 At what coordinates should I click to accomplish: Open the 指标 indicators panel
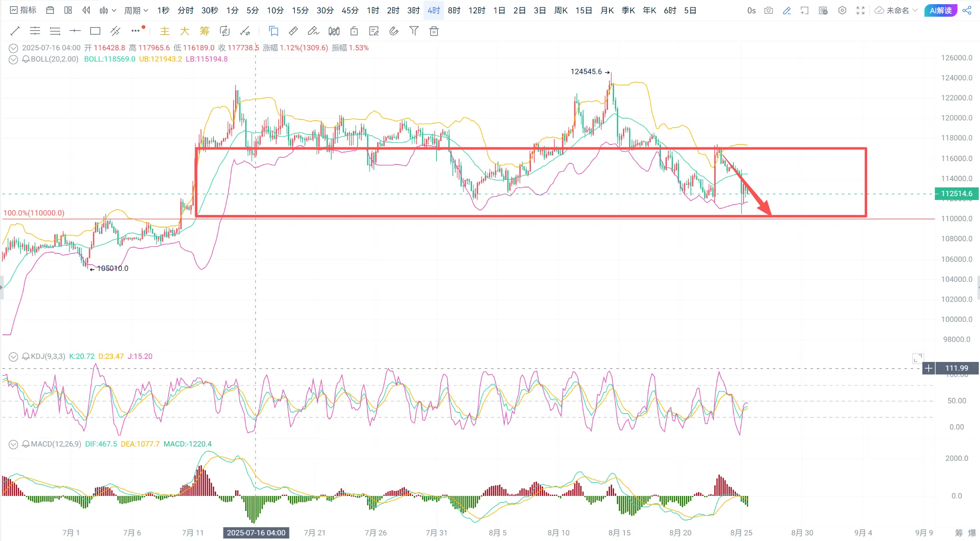click(x=23, y=10)
